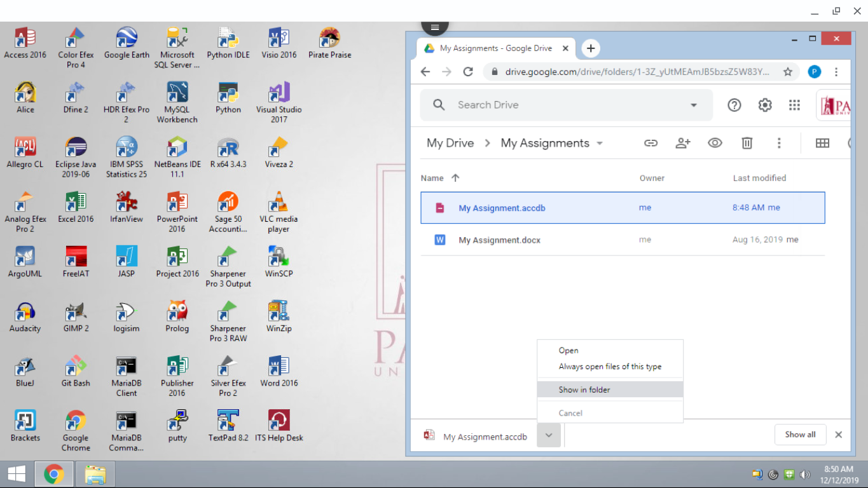
Task: Select the ITS Help Desk icon
Action: pyautogui.click(x=279, y=425)
